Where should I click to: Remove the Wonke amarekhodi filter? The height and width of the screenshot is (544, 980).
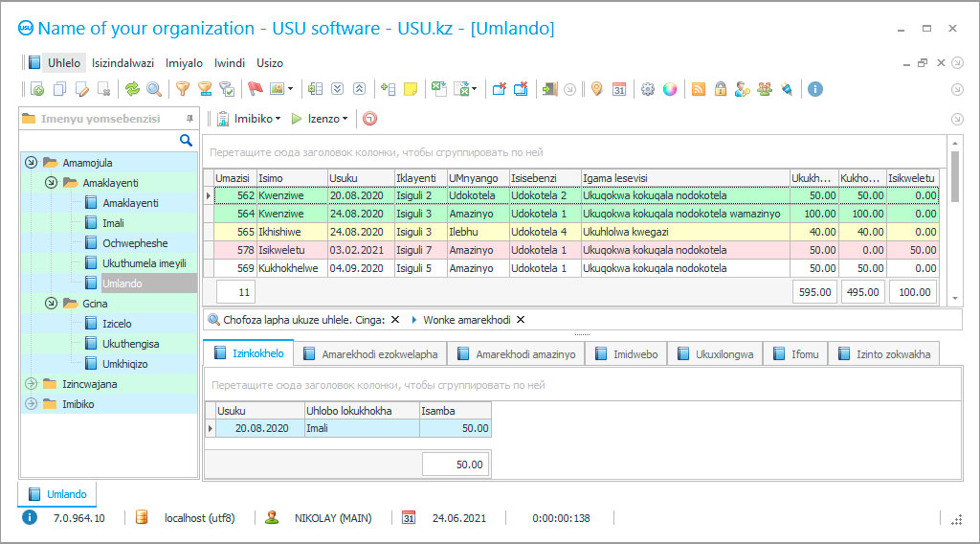[x=521, y=320]
